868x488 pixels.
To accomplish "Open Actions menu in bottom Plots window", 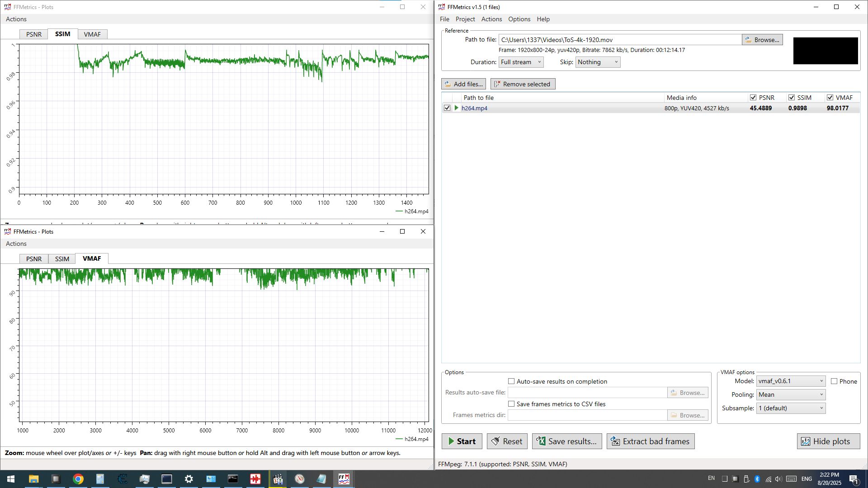I will coord(16,244).
